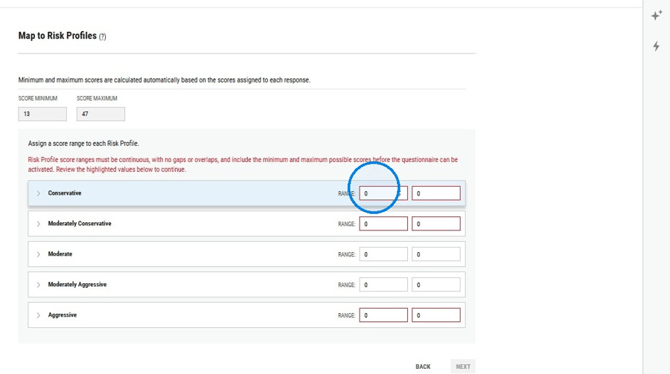The height and width of the screenshot is (374, 670).
Task: Click the lightning bolt icon in sidebar
Action: [656, 46]
